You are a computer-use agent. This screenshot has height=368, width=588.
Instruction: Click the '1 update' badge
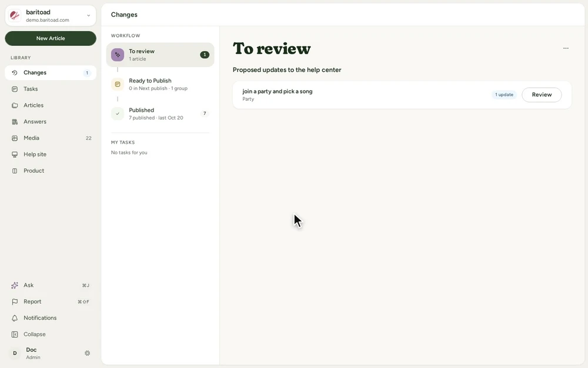[504, 95]
